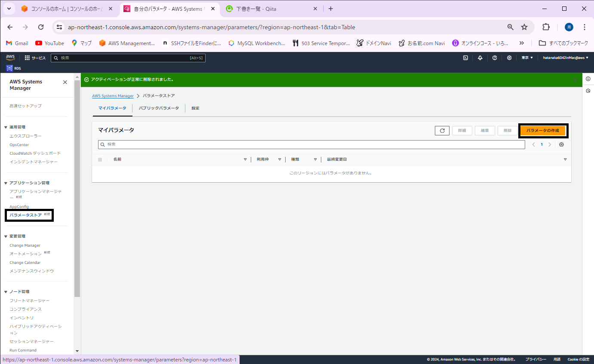Go back in Chrome
The image size is (594, 364).
[10, 27]
